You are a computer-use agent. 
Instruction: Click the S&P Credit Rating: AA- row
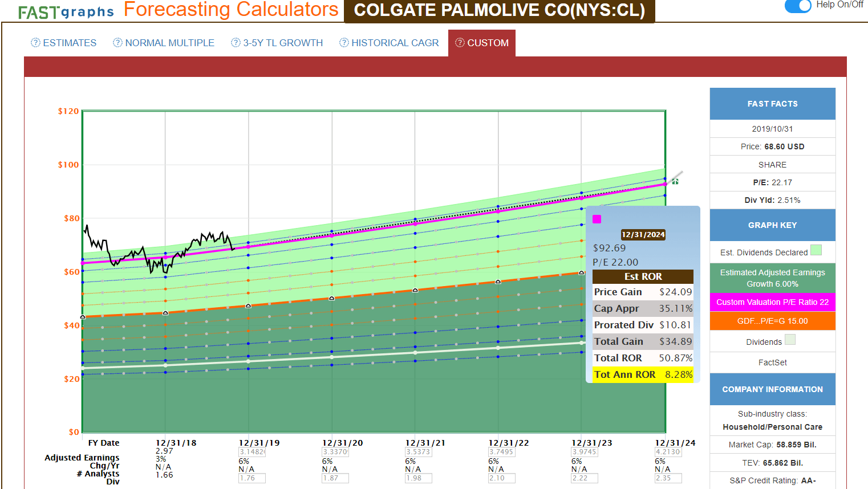(773, 480)
